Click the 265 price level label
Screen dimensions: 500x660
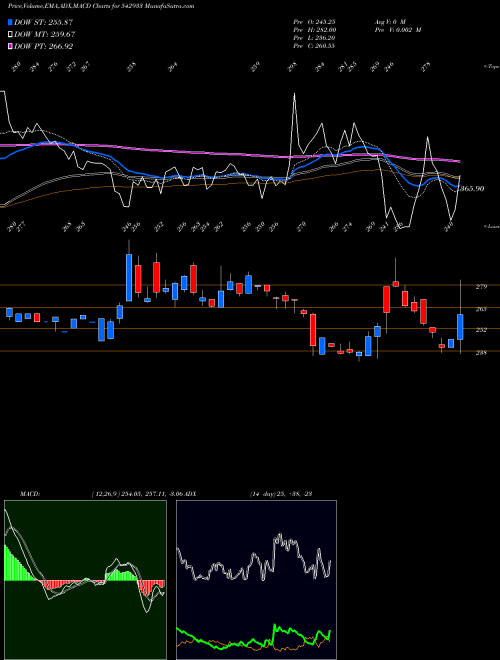(x=481, y=309)
